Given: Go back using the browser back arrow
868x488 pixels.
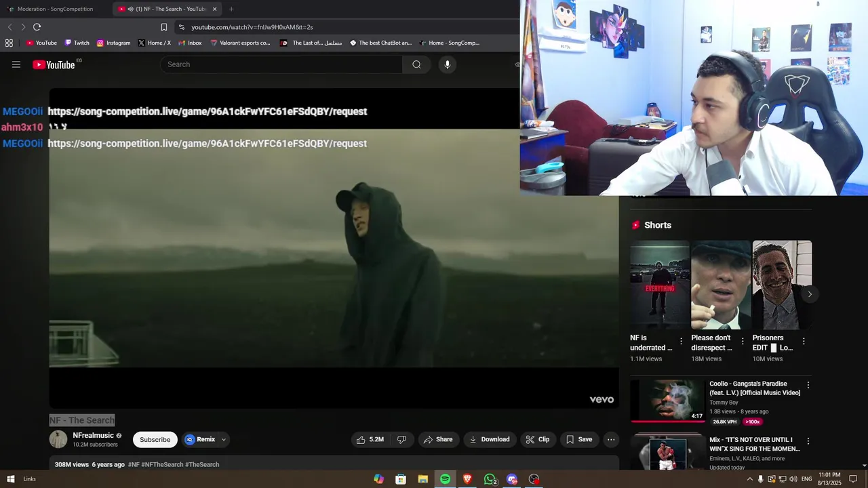Looking at the screenshot, I should pyautogui.click(x=9, y=27).
